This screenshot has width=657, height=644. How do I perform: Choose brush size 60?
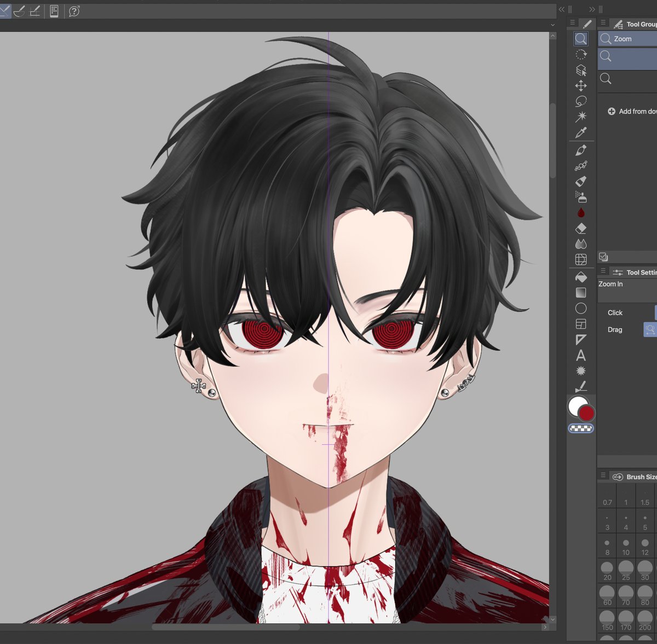pyautogui.click(x=607, y=596)
